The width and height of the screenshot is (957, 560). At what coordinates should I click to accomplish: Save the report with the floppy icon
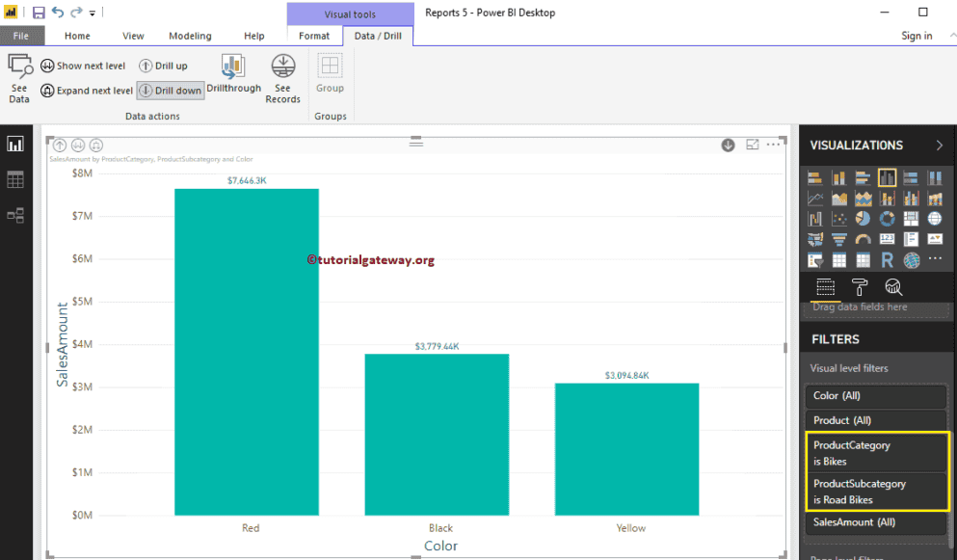39,13
